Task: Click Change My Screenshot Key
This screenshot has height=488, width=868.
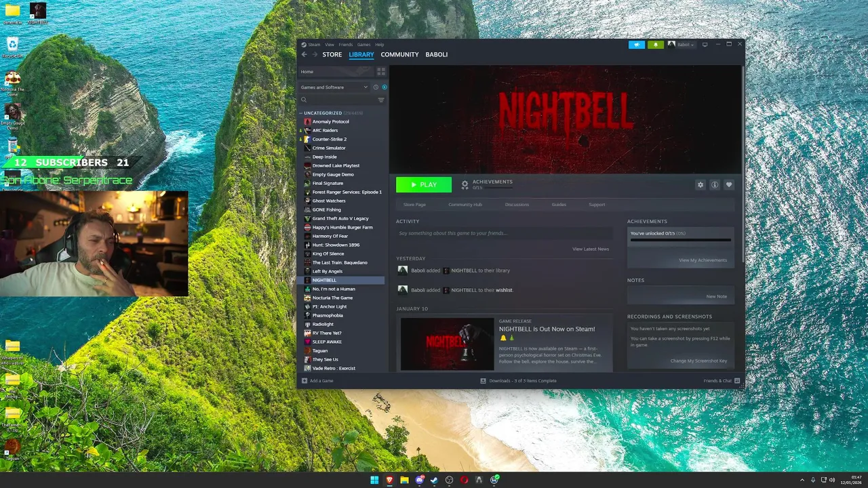Action: pos(698,361)
